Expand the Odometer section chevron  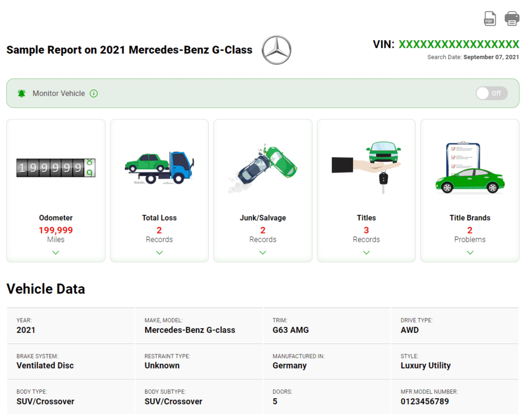(55, 253)
